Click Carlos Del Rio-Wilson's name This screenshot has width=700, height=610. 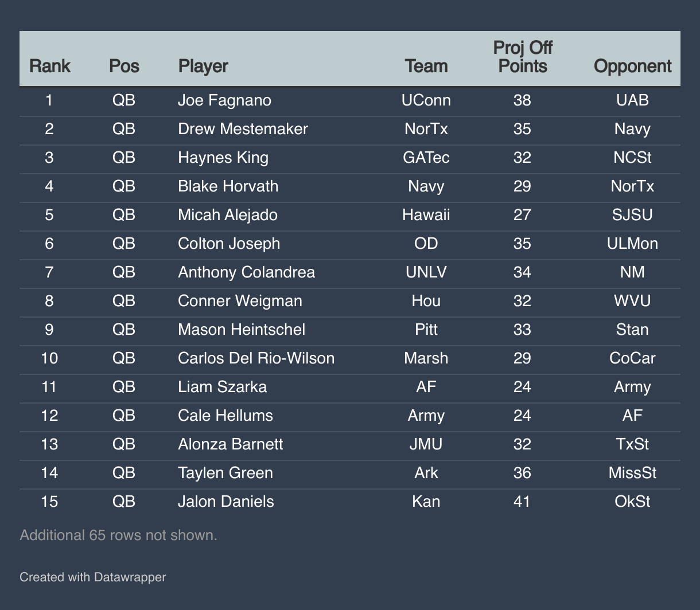pos(256,358)
